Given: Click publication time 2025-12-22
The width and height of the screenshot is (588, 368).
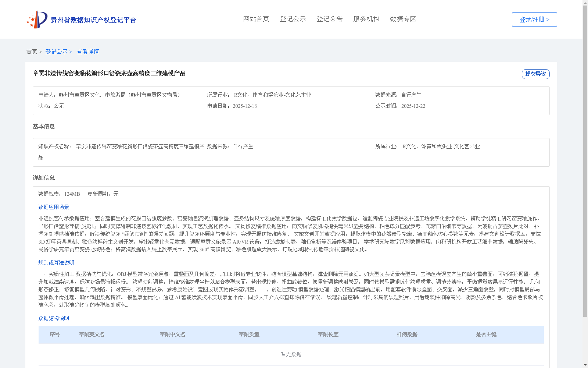Looking at the screenshot, I should pos(413,106).
